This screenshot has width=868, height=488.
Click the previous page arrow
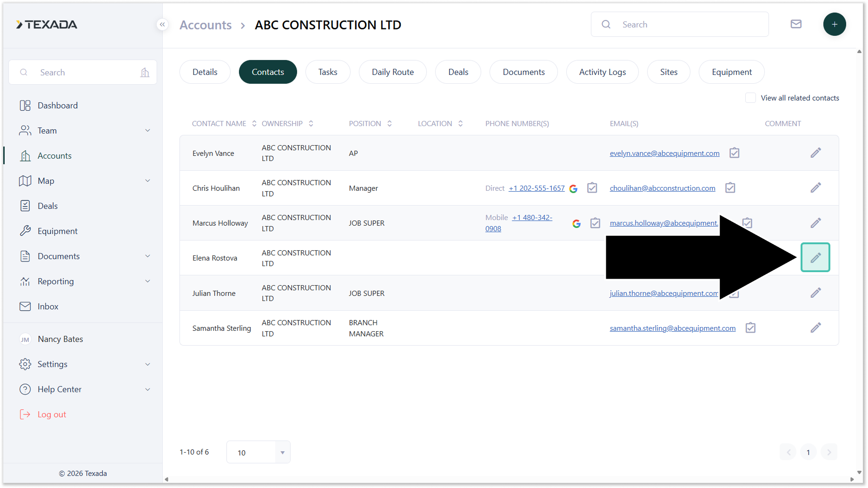(788, 452)
